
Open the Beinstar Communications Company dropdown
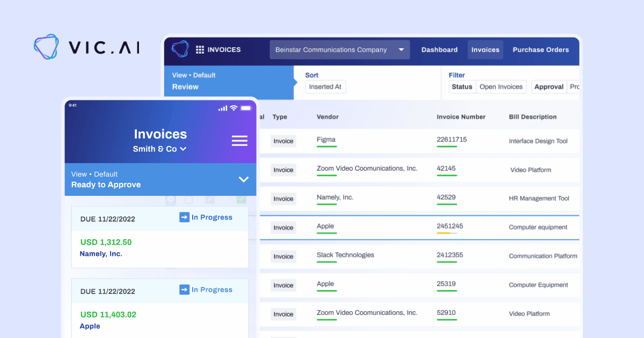tap(340, 50)
